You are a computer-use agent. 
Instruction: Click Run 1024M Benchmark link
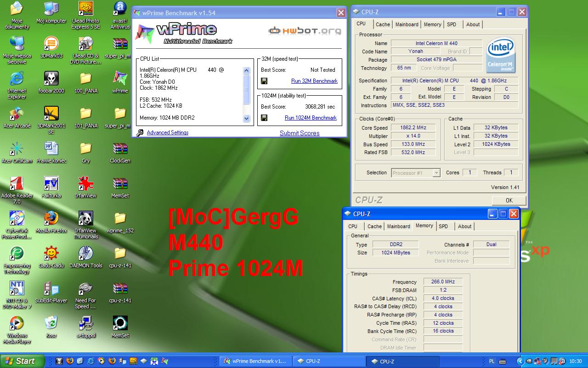tap(311, 118)
